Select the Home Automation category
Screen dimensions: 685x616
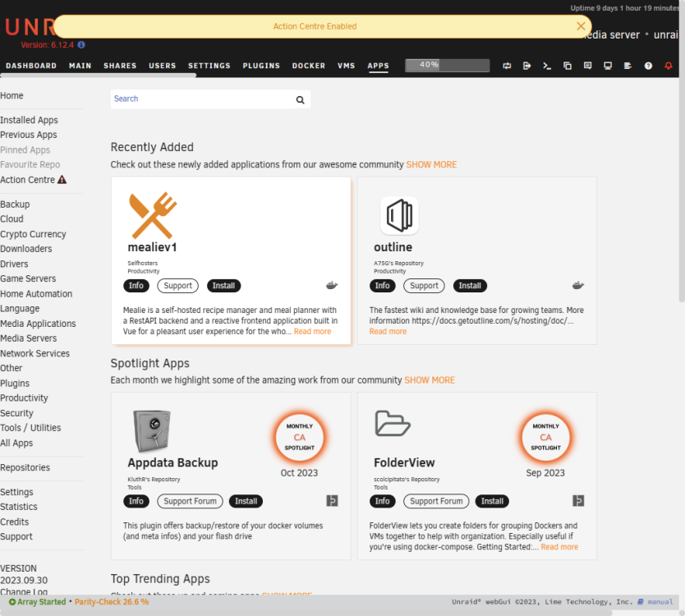(36, 294)
